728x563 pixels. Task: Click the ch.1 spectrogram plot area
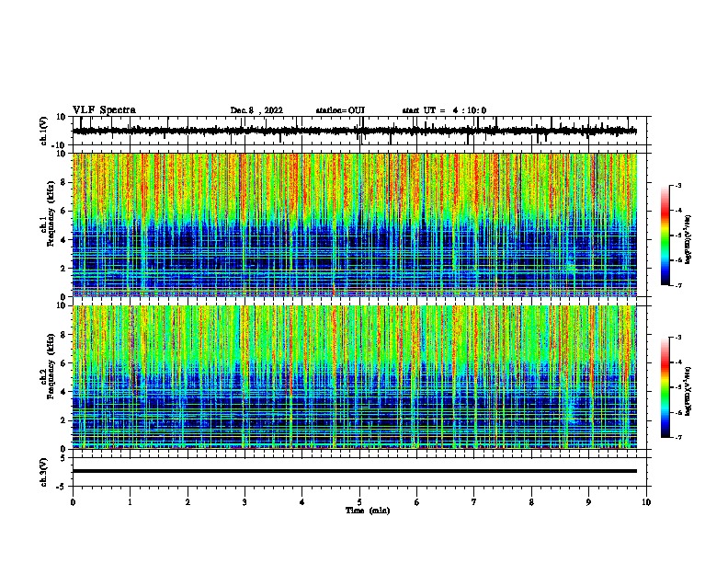tap(354, 224)
